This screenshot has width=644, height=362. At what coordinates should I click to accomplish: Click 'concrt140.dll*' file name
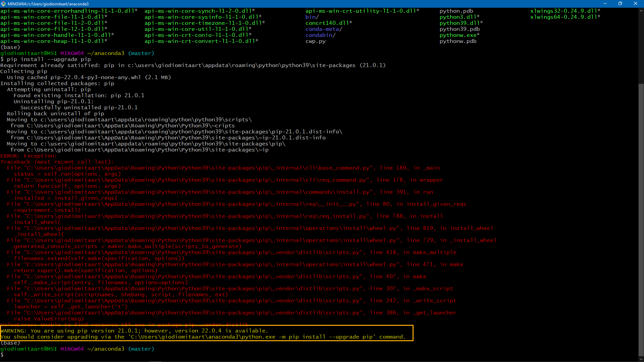point(329,23)
